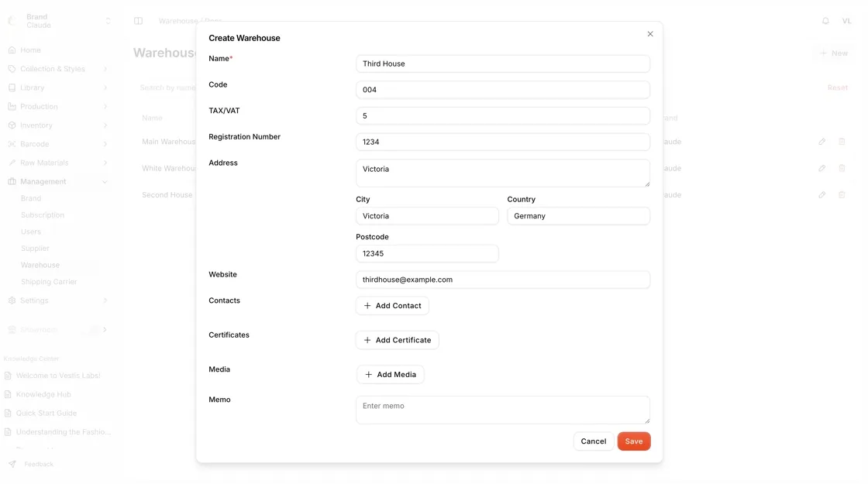Click the Feedback send icon

point(12,464)
